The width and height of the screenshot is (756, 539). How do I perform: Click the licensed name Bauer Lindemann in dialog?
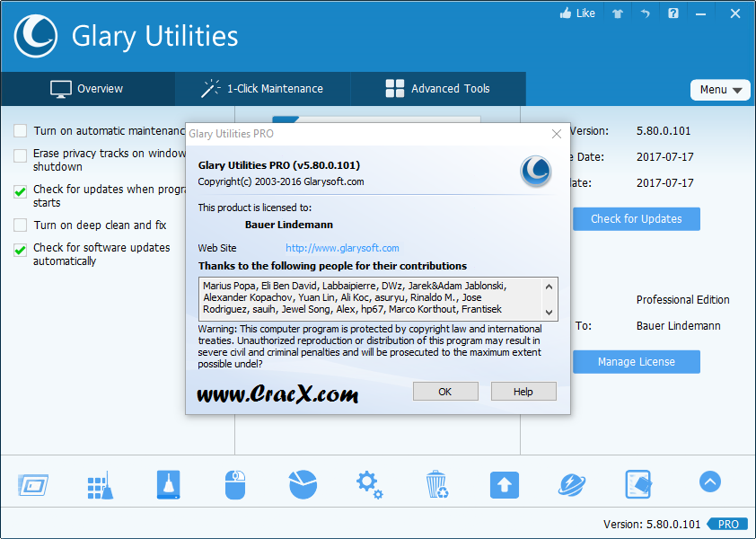[289, 225]
